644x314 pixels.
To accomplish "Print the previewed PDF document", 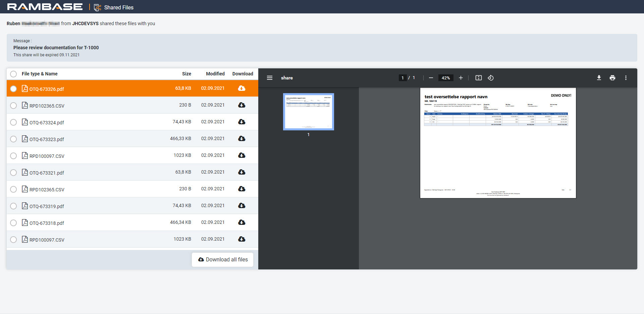I will (x=612, y=78).
